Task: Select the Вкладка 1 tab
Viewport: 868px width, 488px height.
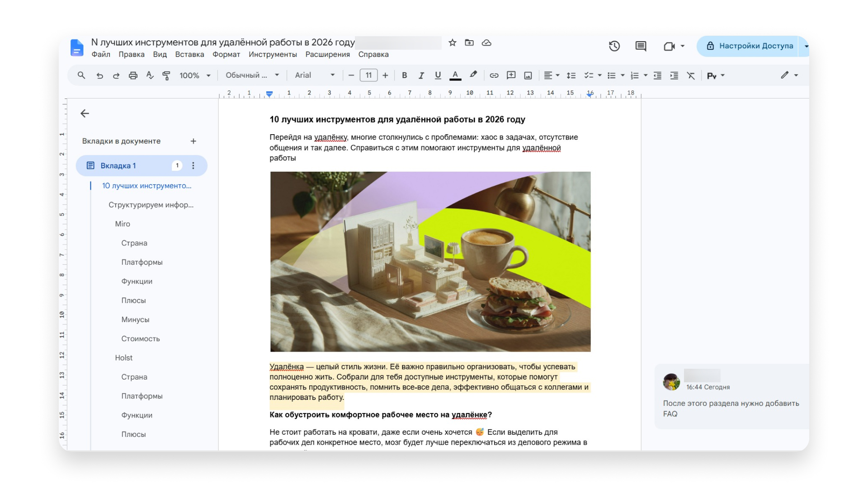Action: click(x=142, y=165)
